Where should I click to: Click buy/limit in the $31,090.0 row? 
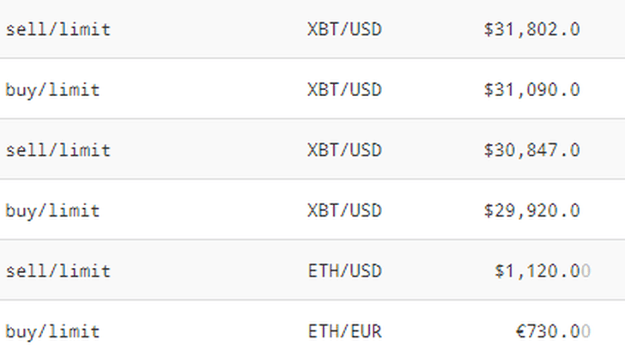click(x=52, y=90)
